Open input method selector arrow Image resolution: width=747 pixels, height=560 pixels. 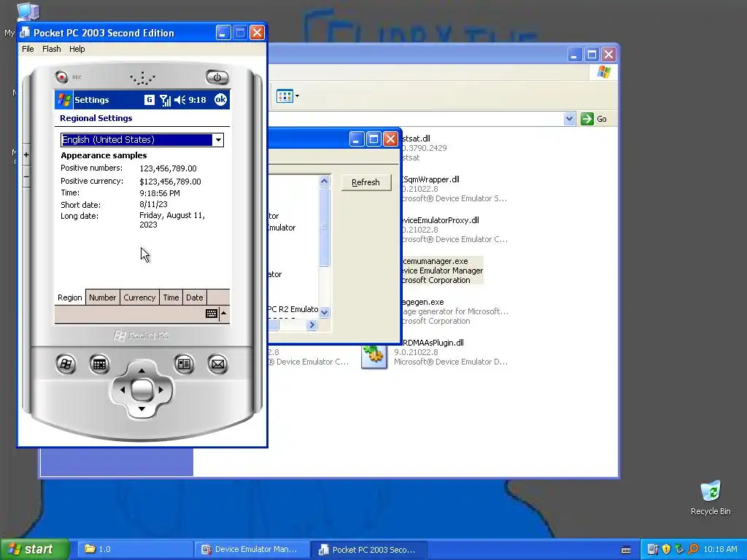click(x=224, y=314)
